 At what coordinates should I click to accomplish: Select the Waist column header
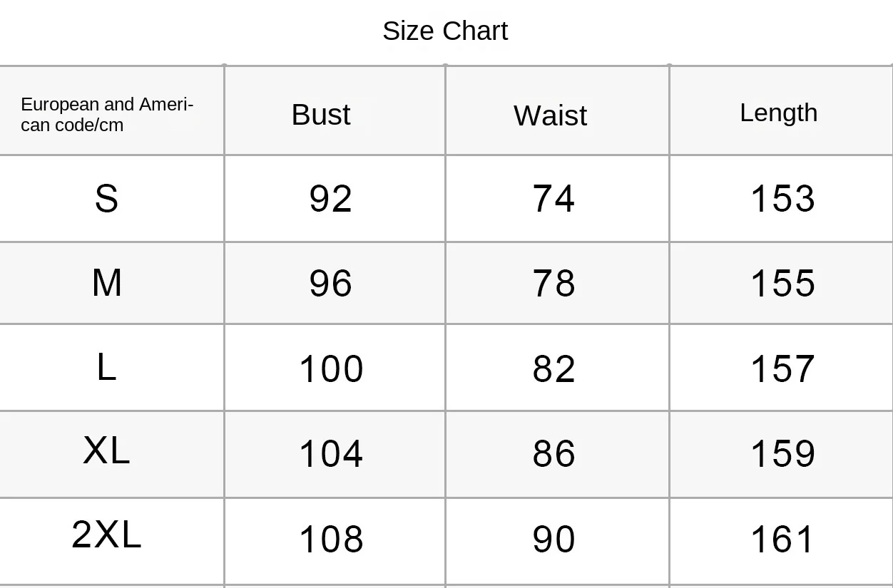click(x=550, y=115)
